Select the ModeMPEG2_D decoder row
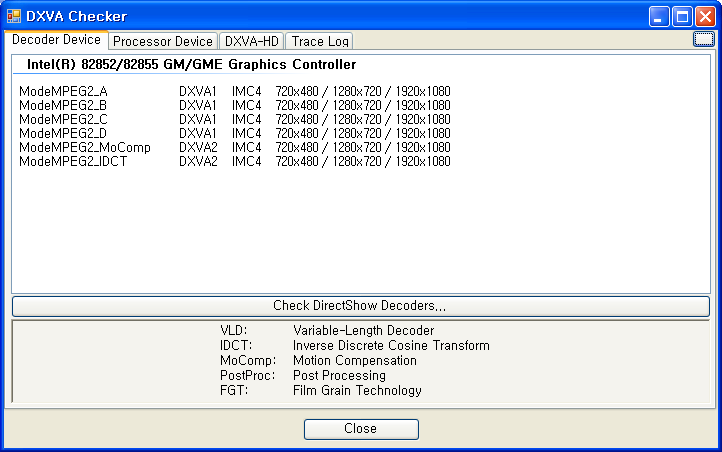The width and height of the screenshot is (722, 452). (x=235, y=133)
